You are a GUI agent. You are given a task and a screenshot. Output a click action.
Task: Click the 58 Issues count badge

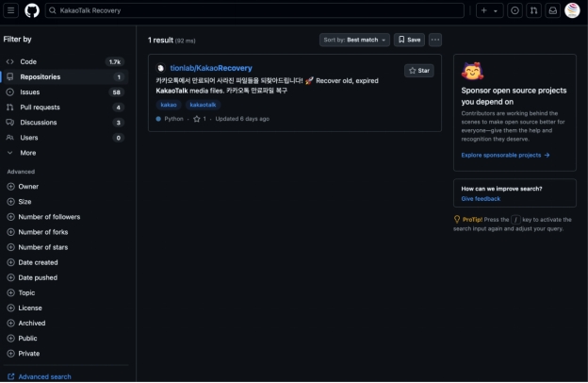click(117, 92)
